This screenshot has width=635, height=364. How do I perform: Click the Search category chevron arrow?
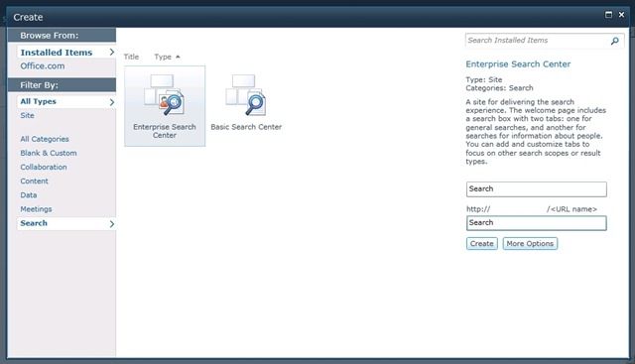(112, 224)
